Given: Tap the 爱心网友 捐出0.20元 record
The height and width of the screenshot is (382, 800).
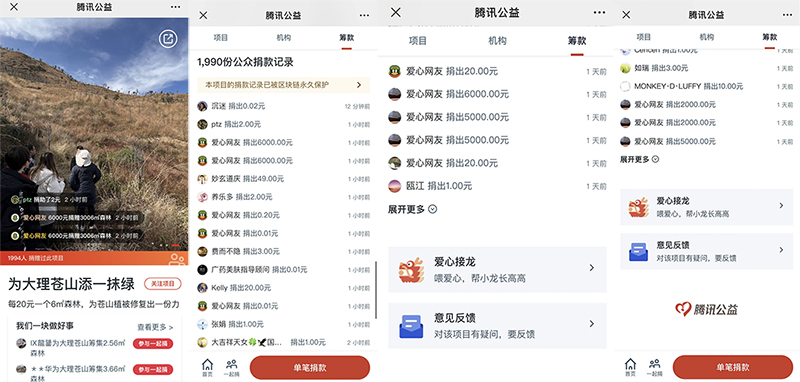Looking at the screenshot, I should (283, 215).
